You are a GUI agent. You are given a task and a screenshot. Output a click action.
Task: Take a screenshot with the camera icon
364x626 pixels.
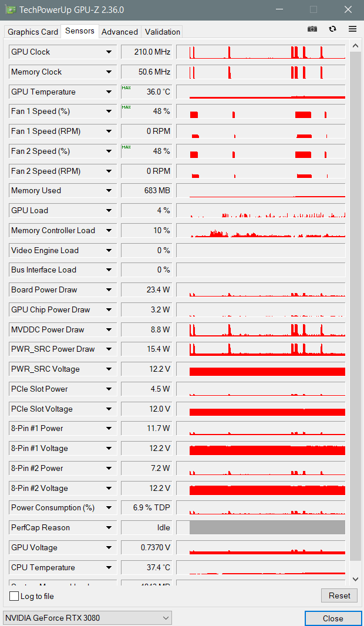tap(312, 29)
